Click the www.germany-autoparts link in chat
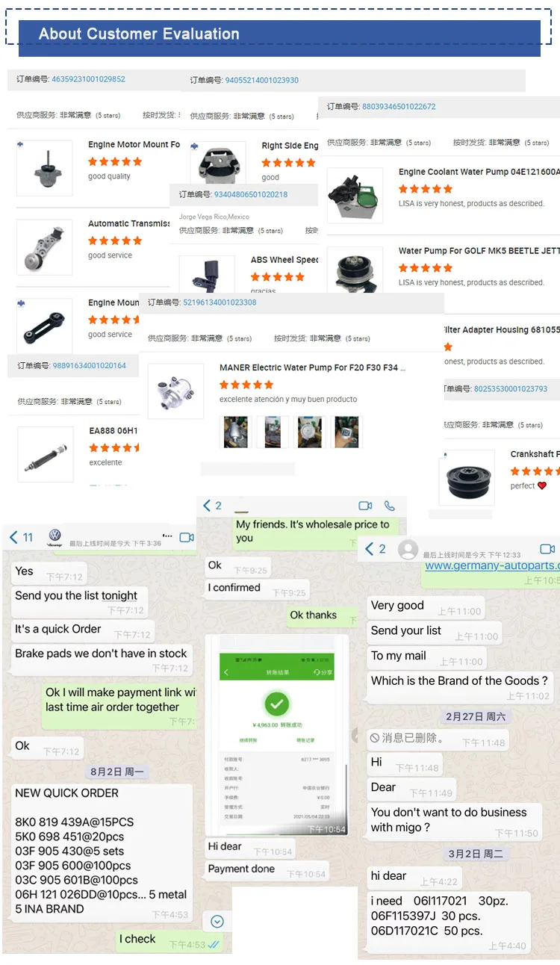This screenshot has width=560, height=965. pyautogui.click(x=491, y=565)
